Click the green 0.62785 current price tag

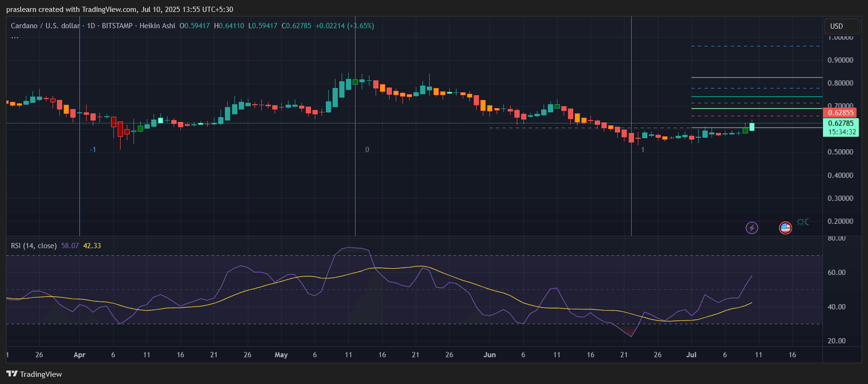[841, 128]
